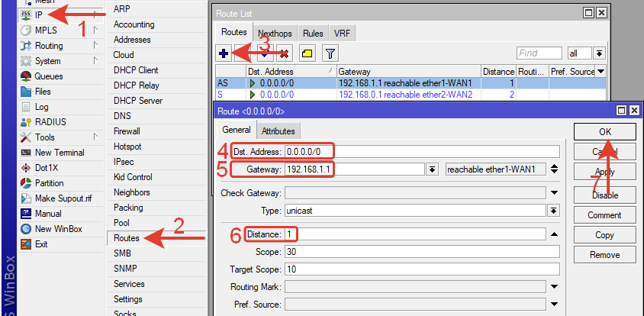Click the Log icon

25,107
